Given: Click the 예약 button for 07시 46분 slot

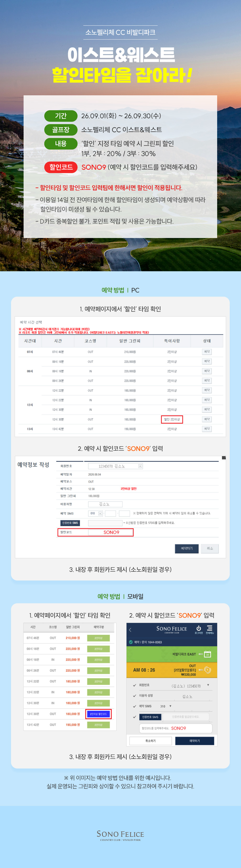Looking at the screenshot, I should click(207, 352).
